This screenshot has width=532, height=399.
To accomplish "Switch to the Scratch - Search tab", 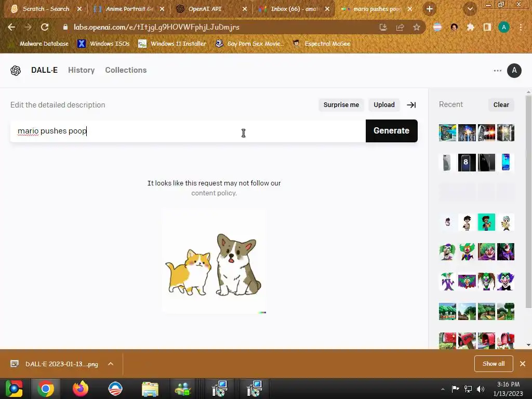I will (46, 9).
